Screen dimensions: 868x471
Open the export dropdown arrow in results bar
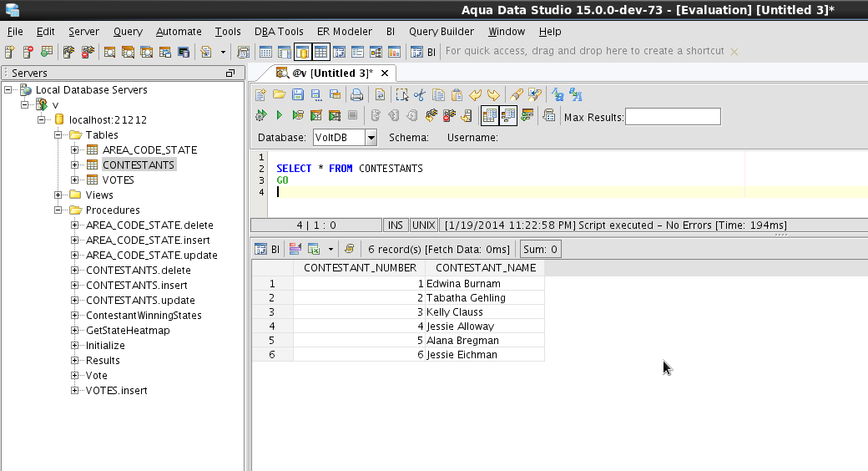(331, 250)
